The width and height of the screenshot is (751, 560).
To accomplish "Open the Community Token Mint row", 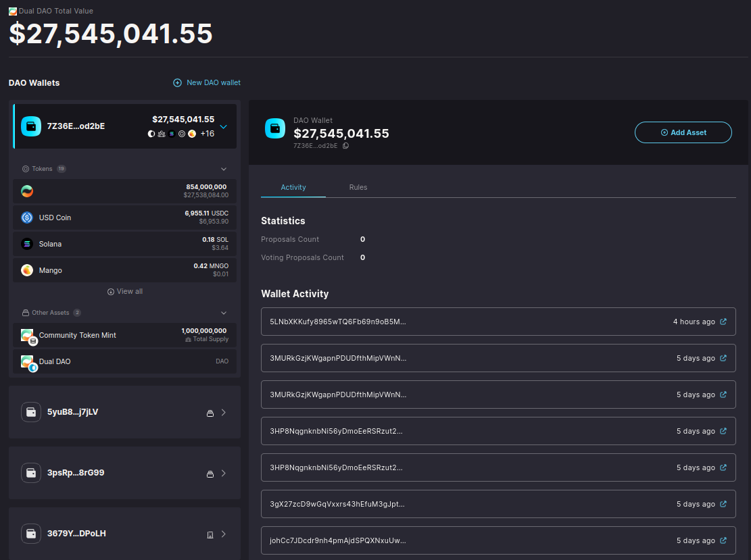I will coord(124,335).
